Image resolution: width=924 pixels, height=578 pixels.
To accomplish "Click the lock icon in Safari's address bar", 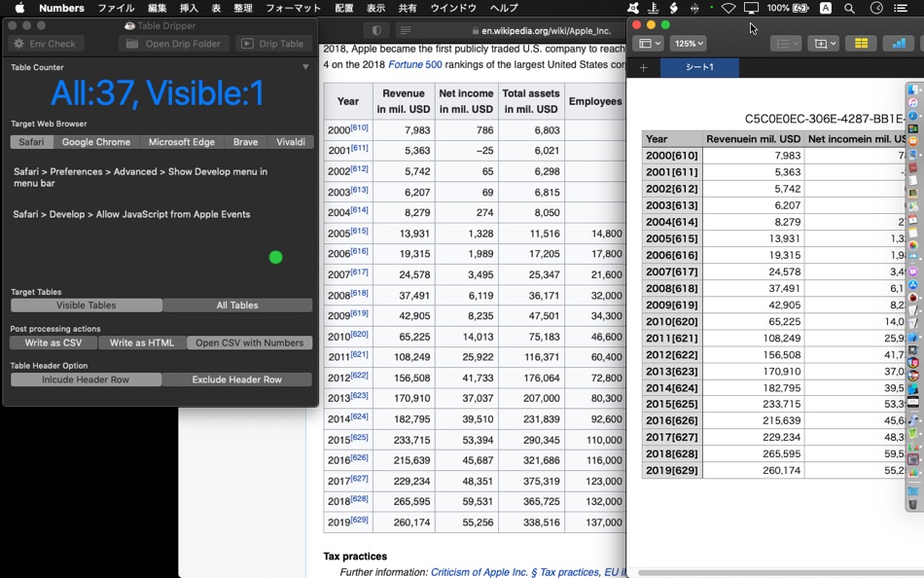I will 475,31.
